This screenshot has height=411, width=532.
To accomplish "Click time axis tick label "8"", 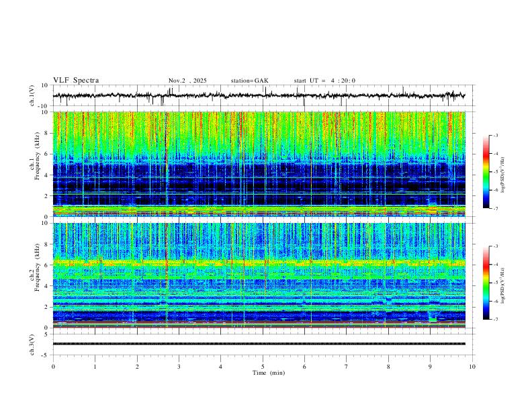I will click(388, 367).
